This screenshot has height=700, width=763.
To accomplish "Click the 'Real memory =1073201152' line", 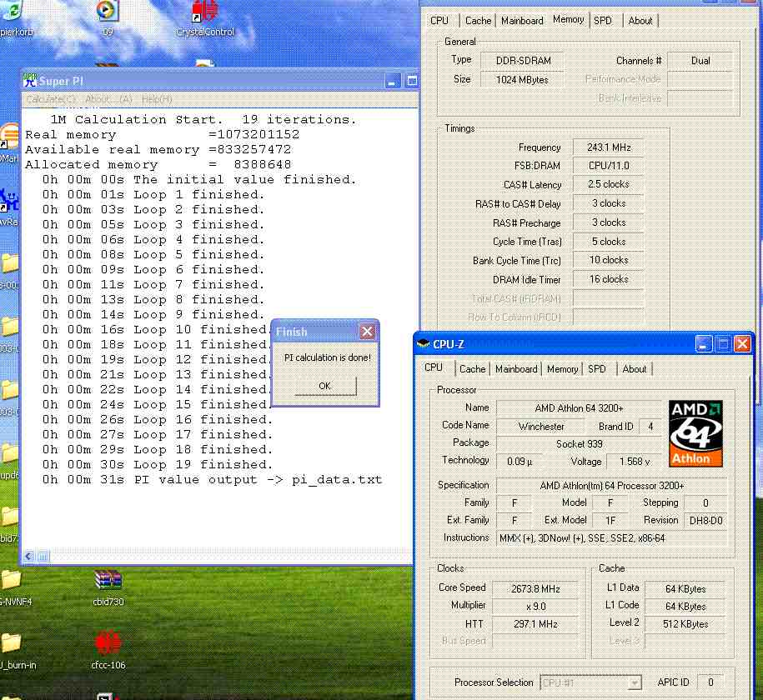I will [x=163, y=135].
